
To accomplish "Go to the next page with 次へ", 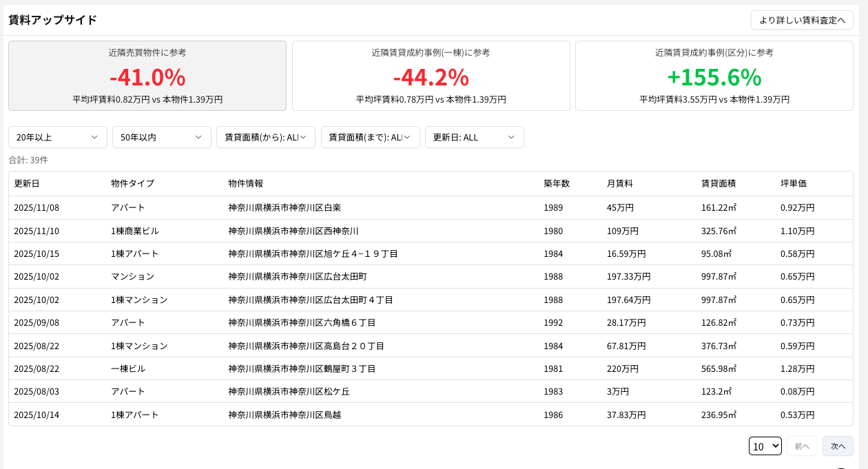I will pos(838,446).
